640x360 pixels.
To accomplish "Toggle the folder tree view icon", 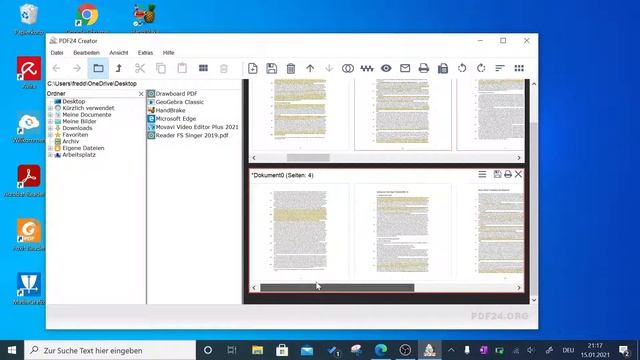I will [98, 68].
